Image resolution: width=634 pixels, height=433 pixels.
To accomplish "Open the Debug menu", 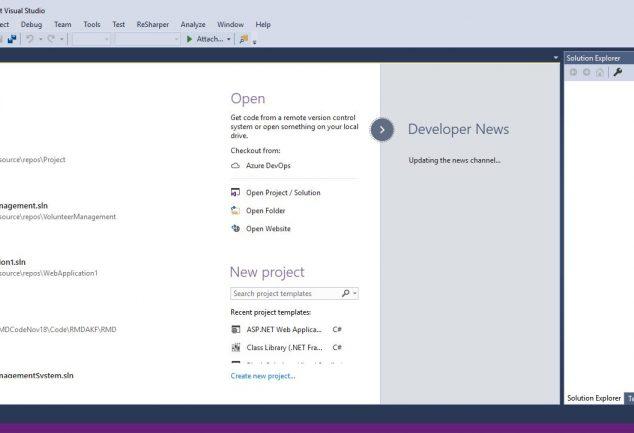I will [x=31, y=25].
